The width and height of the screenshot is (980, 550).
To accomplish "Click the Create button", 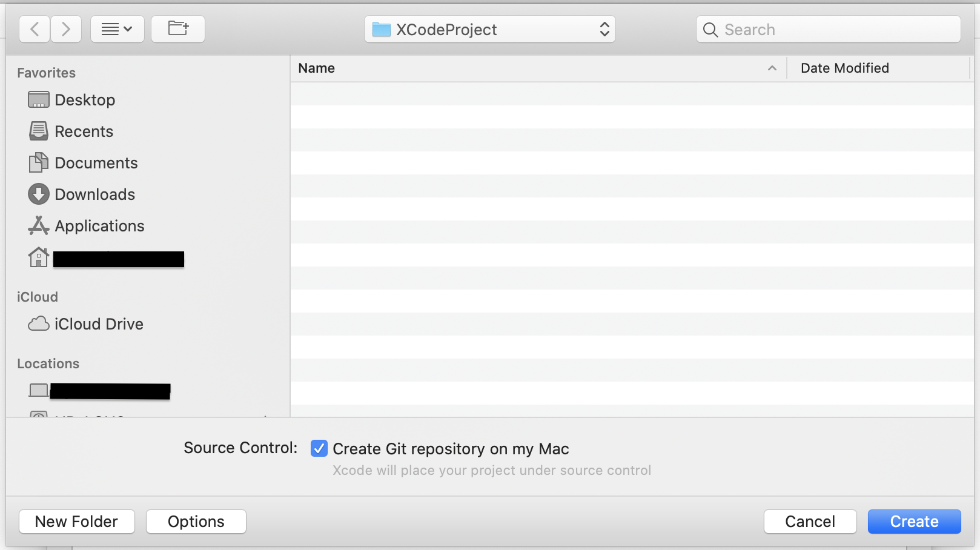I will click(x=915, y=522).
